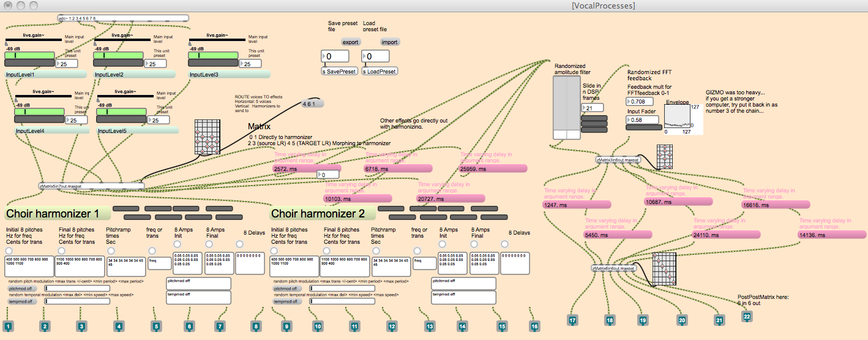This screenshot has width=868, height=340.
Task: Click outlet number 17 at the bottom
Action: point(573,320)
